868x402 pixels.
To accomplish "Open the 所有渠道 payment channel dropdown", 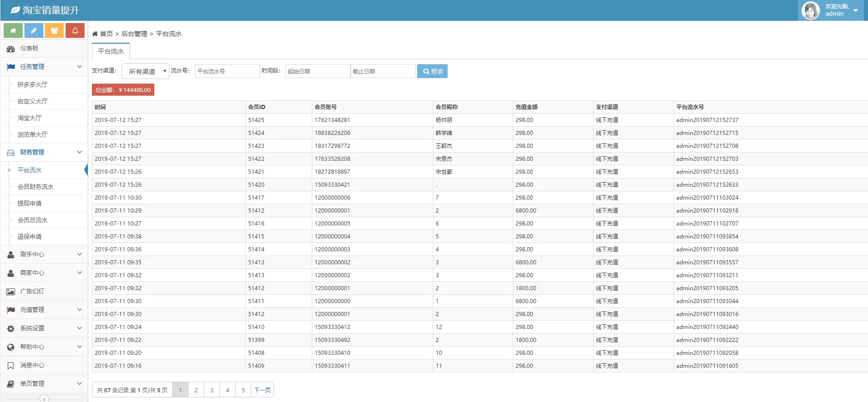I will pos(146,71).
